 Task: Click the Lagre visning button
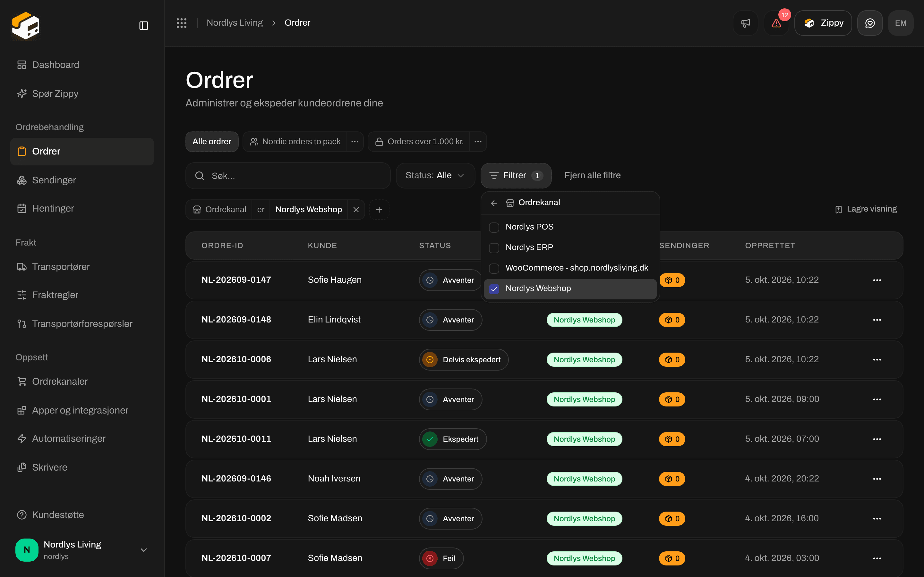click(x=866, y=209)
